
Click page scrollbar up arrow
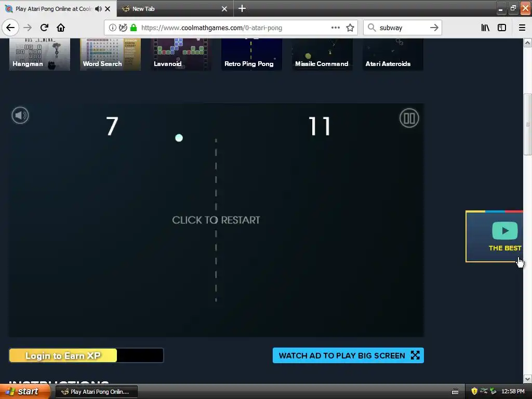(527, 43)
